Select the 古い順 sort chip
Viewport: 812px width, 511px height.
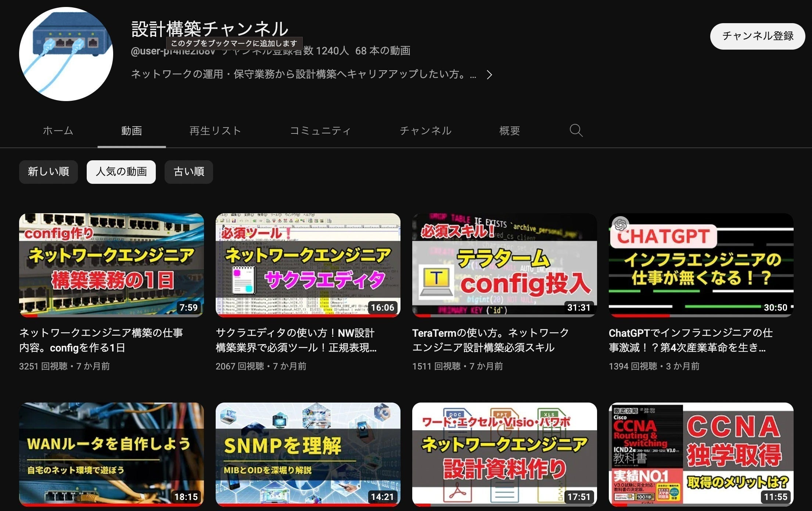coord(189,172)
